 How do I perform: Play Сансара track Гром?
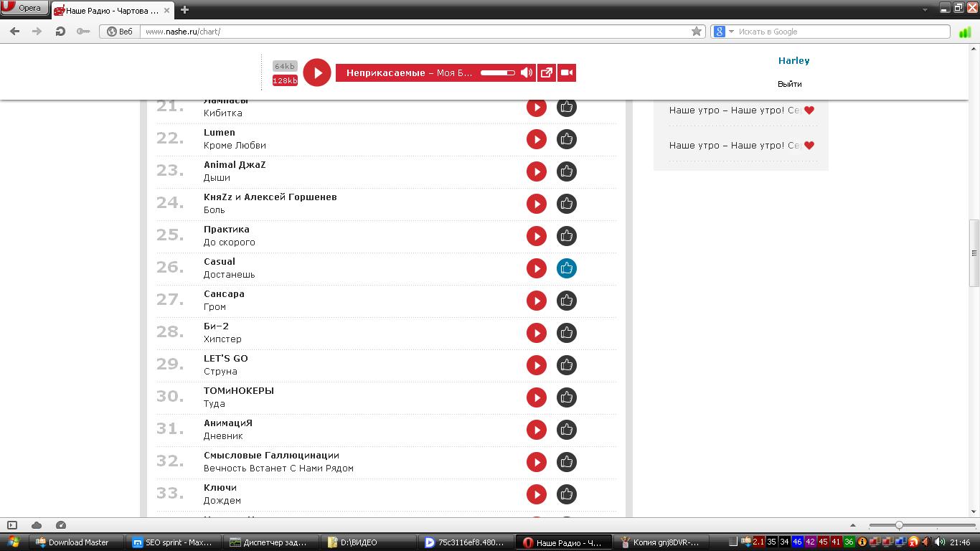[537, 301]
